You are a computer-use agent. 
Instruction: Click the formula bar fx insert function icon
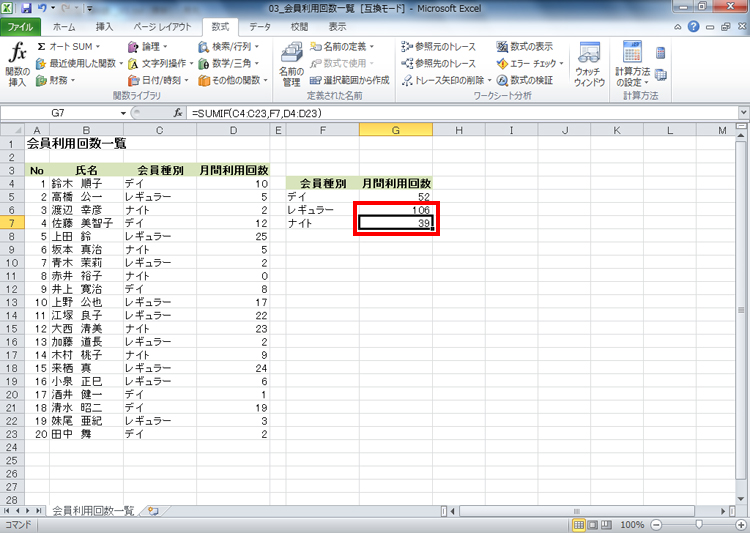[x=178, y=113]
